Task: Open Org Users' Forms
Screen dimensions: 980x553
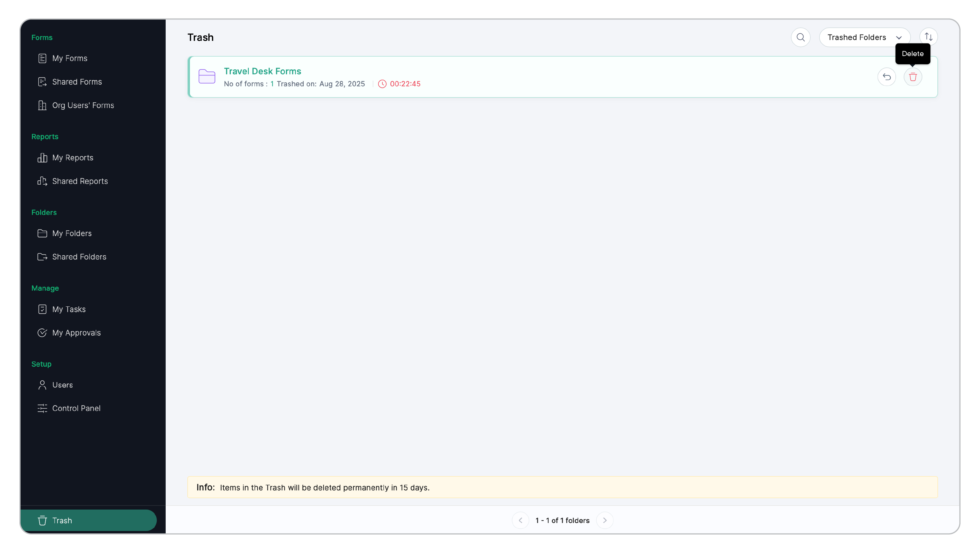Action: click(83, 105)
